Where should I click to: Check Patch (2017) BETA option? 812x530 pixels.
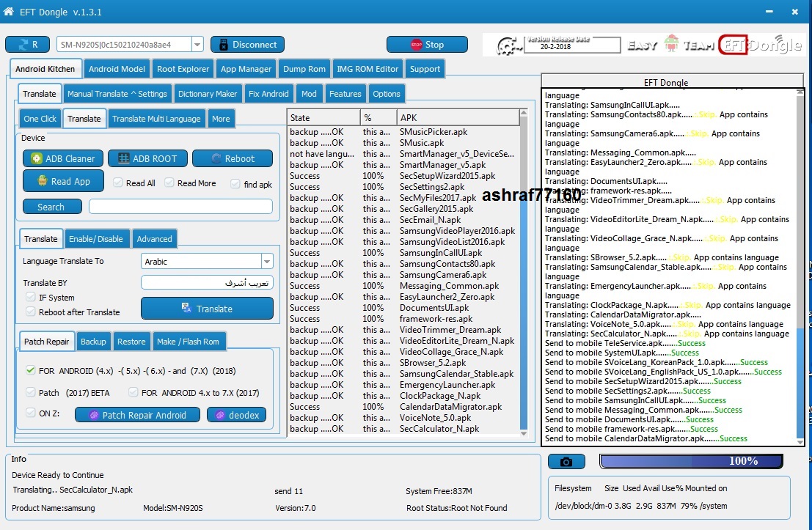pyautogui.click(x=31, y=392)
